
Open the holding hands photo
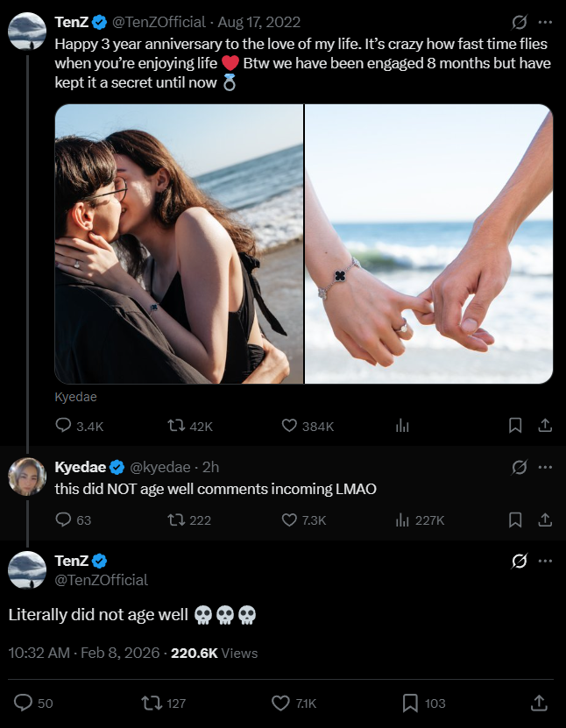[429, 244]
